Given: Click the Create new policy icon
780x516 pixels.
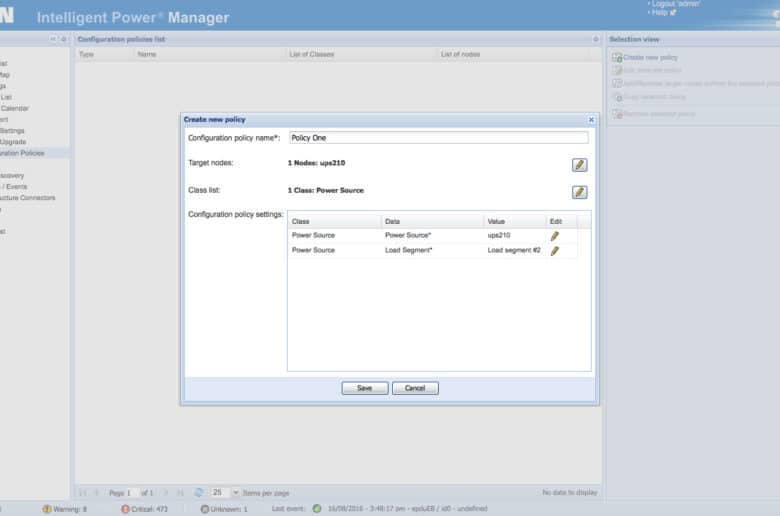Looking at the screenshot, I should coord(617,58).
